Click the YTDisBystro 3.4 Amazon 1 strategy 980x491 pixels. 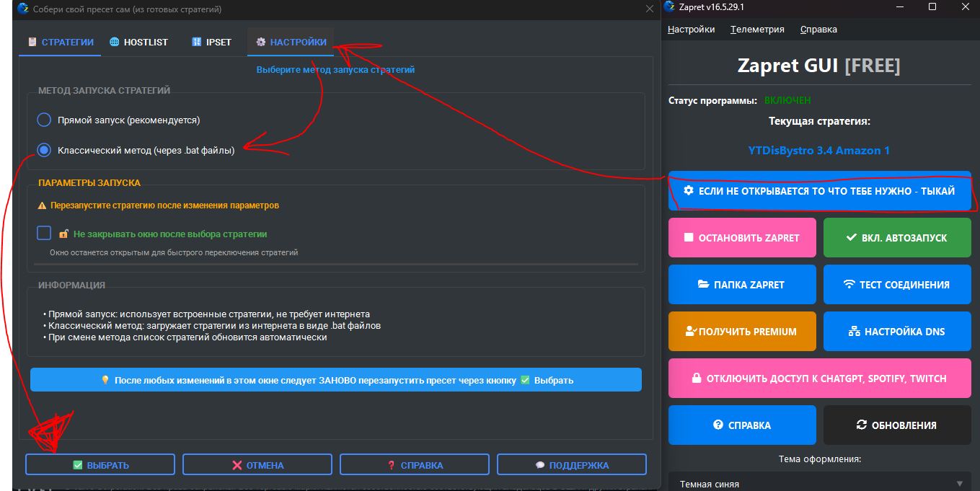click(x=818, y=151)
